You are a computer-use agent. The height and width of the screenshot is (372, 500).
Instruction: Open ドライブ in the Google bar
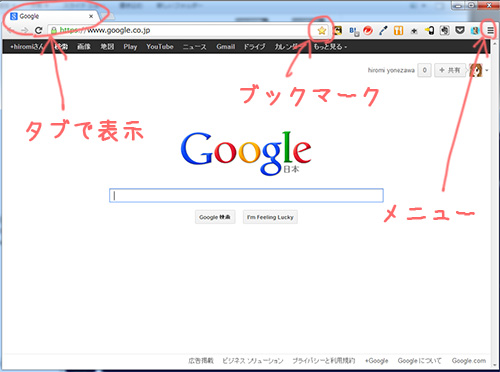[254, 47]
